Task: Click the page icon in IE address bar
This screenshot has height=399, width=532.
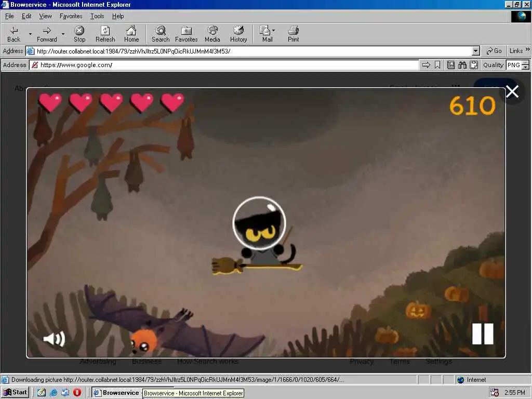Action: 31,51
